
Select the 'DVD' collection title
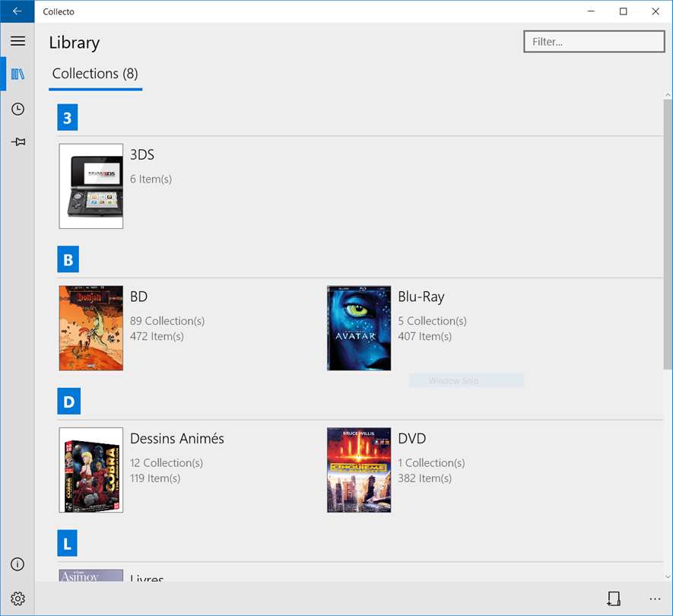[412, 438]
